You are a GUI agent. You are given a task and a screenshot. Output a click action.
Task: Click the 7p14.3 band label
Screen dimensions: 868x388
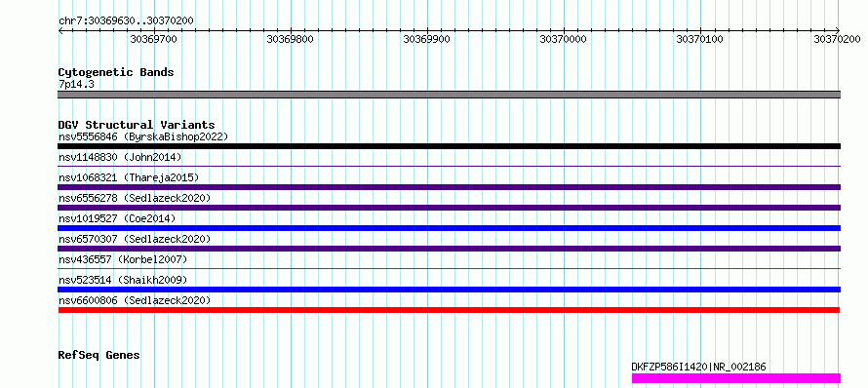[76, 84]
